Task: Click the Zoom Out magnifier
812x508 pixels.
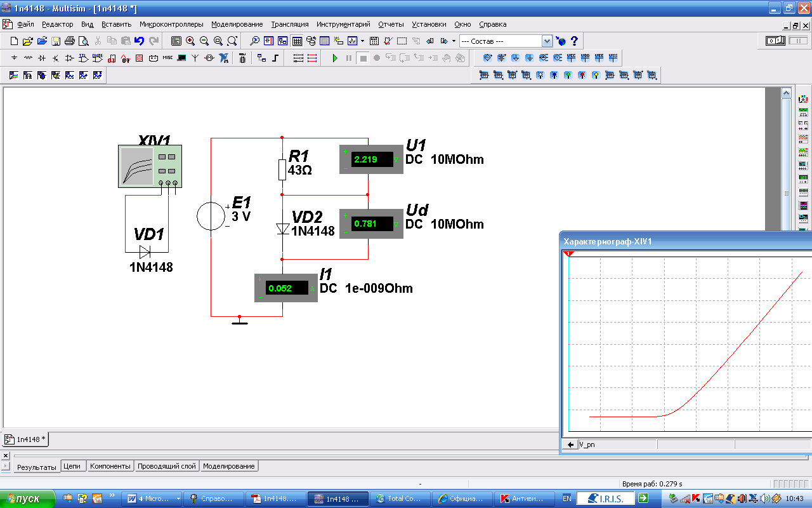Action: (204, 41)
